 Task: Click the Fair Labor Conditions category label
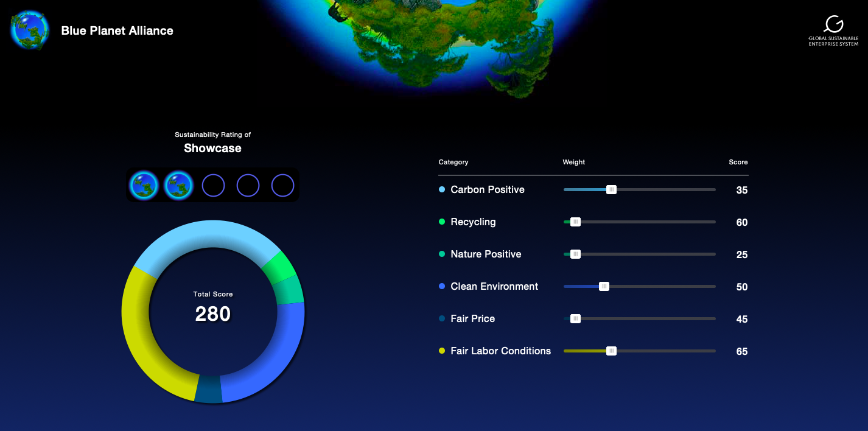500,351
